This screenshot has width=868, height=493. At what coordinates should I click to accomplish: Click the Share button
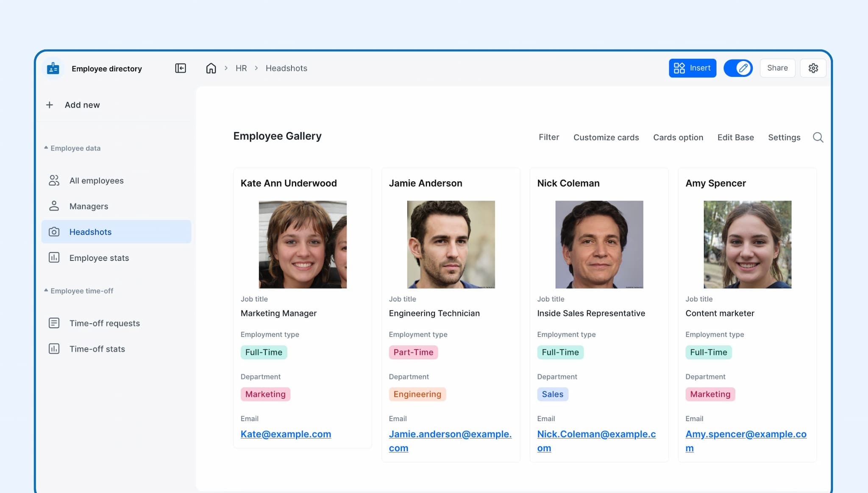[x=777, y=68]
